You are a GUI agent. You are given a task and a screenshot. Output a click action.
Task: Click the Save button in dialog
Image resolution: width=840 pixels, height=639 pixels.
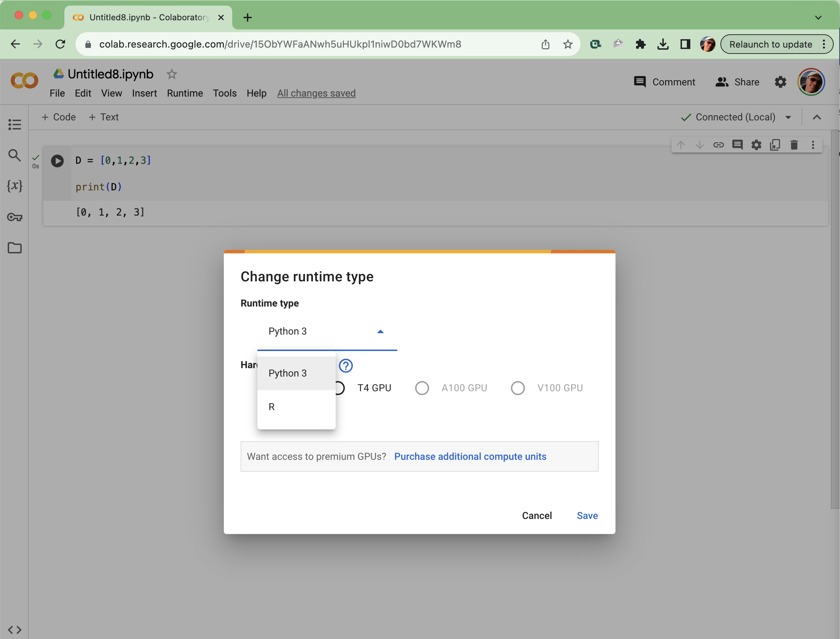click(x=587, y=515)
